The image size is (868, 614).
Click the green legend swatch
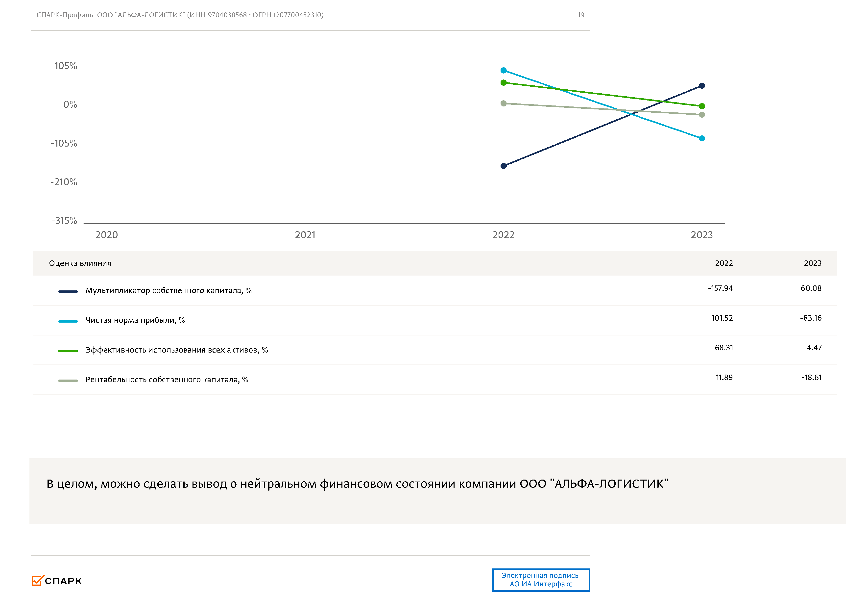pyautogui.click(x=68, y=351)
